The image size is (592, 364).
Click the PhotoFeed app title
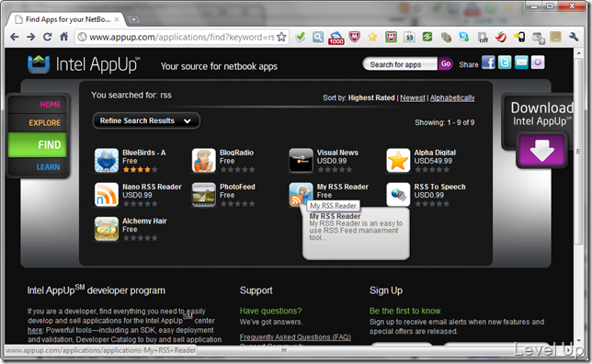pos(237,187)
